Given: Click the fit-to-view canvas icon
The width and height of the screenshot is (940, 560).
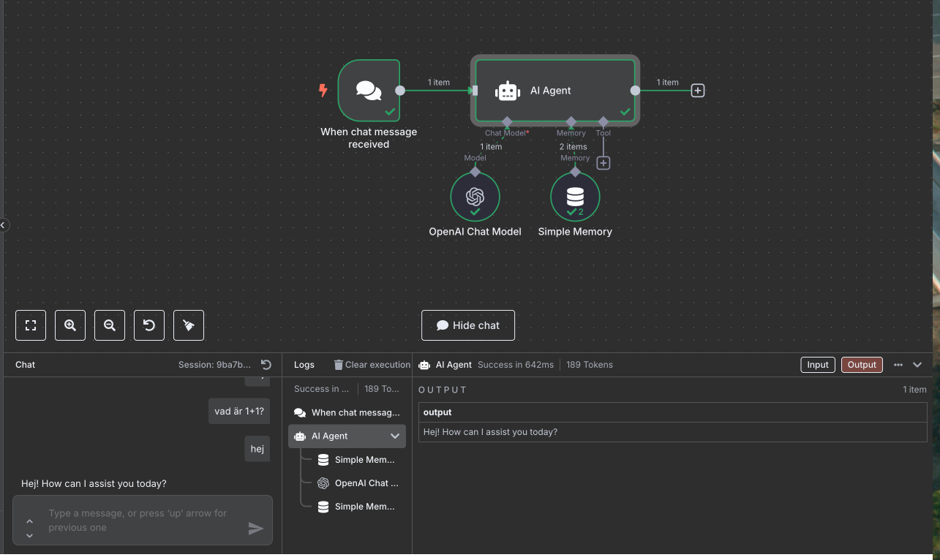Looking at the screenshot, I should (x=31, y=325).
